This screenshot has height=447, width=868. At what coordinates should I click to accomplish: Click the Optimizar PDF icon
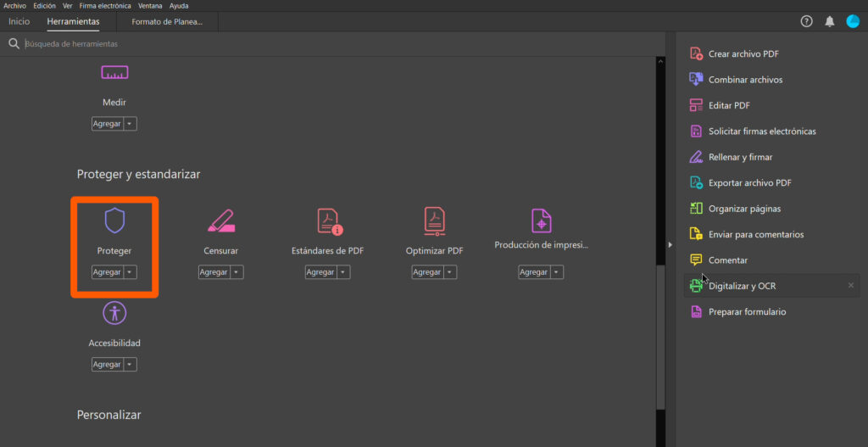[x=434, y=221]
